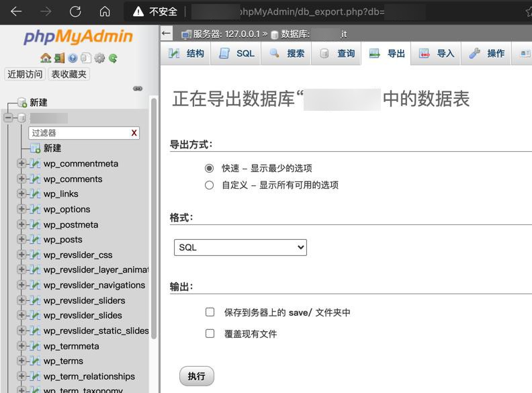
Task: Select quick export method radio button
Action: 210,168
